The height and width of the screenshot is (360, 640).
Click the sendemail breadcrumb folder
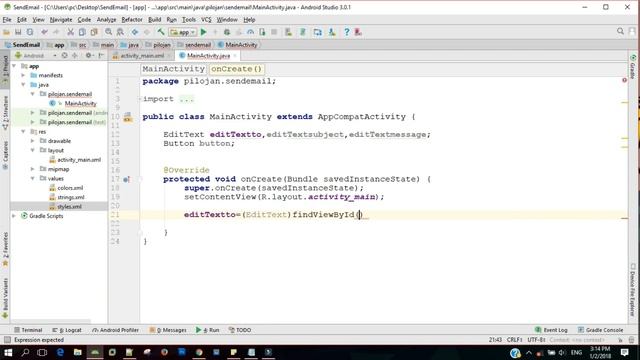coord(194,45)
